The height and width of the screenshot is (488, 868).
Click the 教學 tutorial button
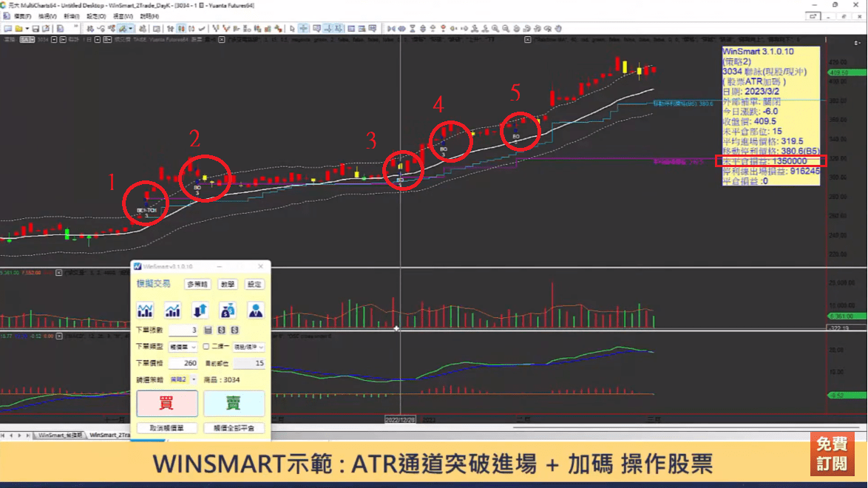click(x=228, y=284)
